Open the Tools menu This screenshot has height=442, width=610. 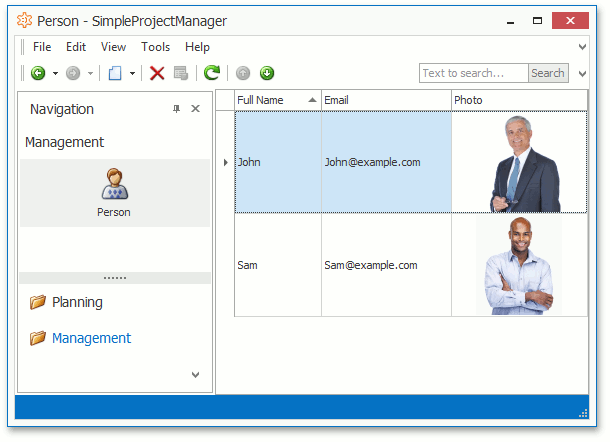click(x=155, y=47)
